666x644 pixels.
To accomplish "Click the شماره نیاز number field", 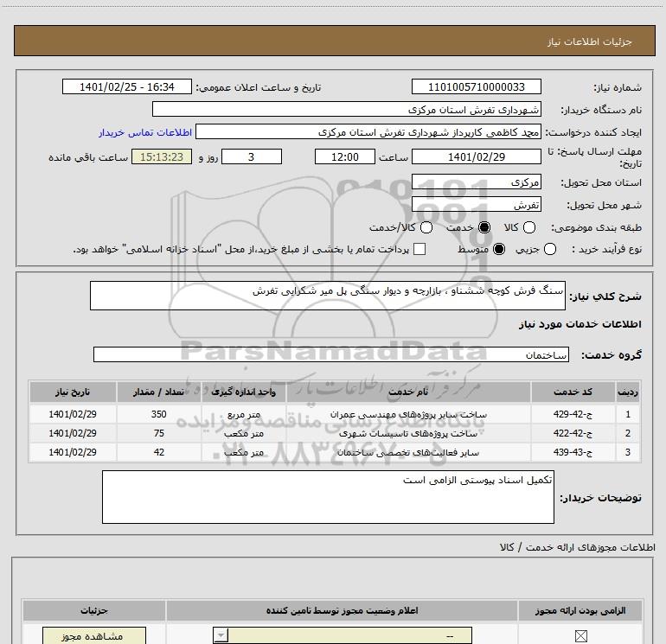I will tap(476, 86).
